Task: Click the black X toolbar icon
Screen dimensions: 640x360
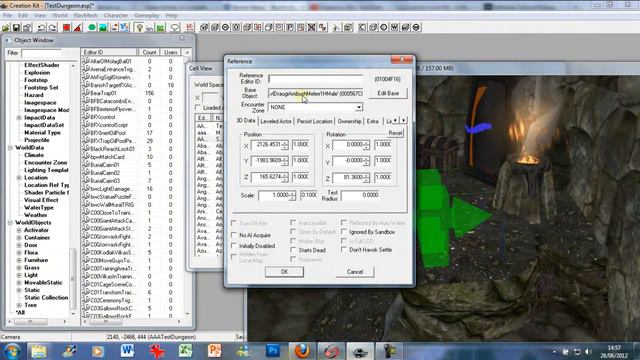Action: [311, 27]
